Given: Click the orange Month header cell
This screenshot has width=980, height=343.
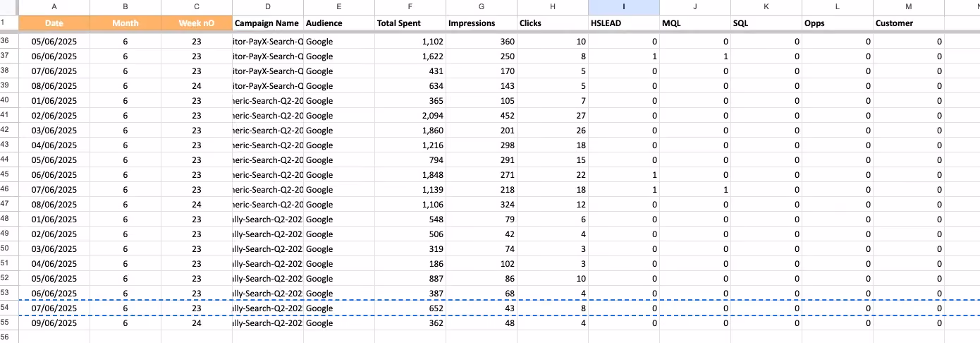Looking at the screenshot, I should (125, 23).
